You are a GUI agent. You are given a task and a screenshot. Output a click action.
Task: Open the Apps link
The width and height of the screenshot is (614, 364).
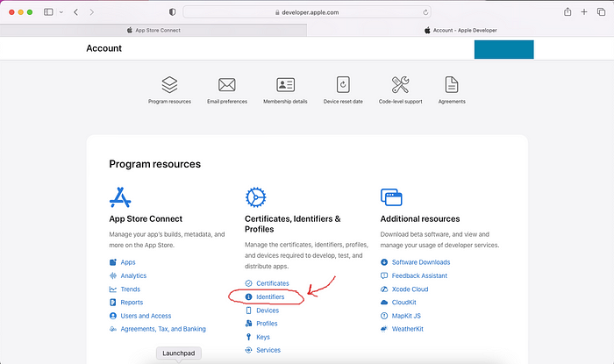128,262
